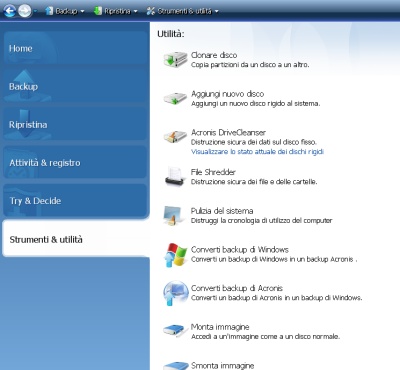
Task: Open Try & Decide sidebar section
Action: [75, 201]
